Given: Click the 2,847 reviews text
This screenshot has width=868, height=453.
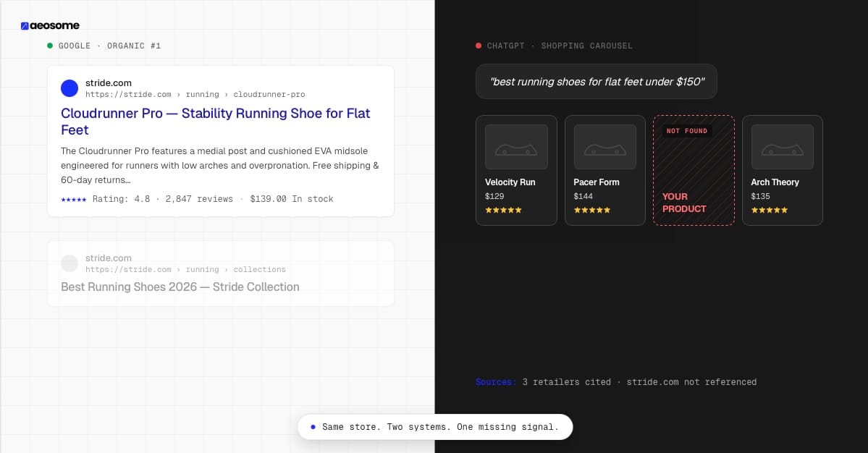Looking at the screenshot, I should pos(199,198).
